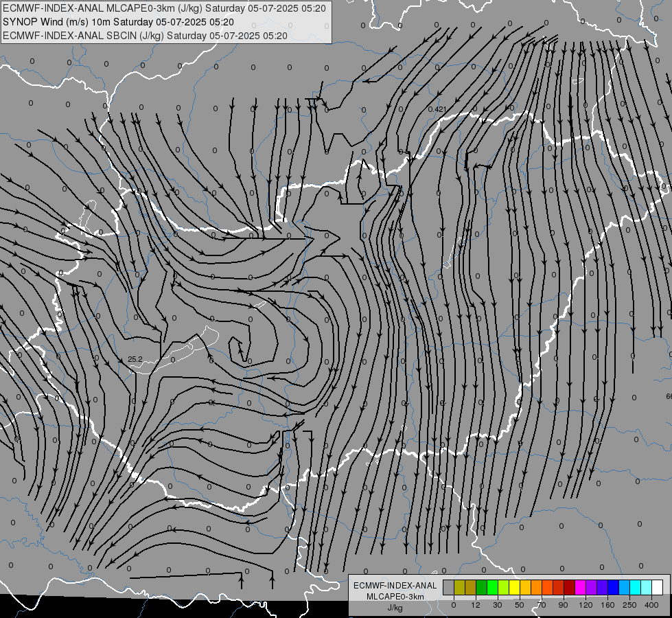Select the SYNOP Wind 10m title line

tap(118, 22)
